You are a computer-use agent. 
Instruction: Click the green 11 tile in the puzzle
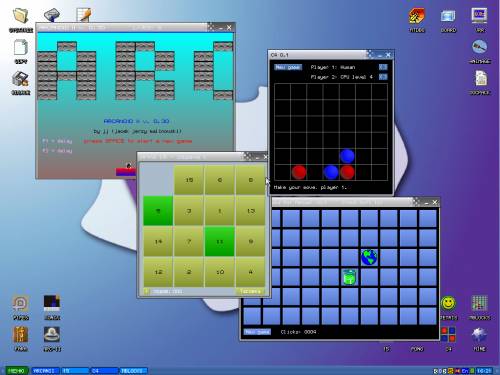click(x=220, y=241)
